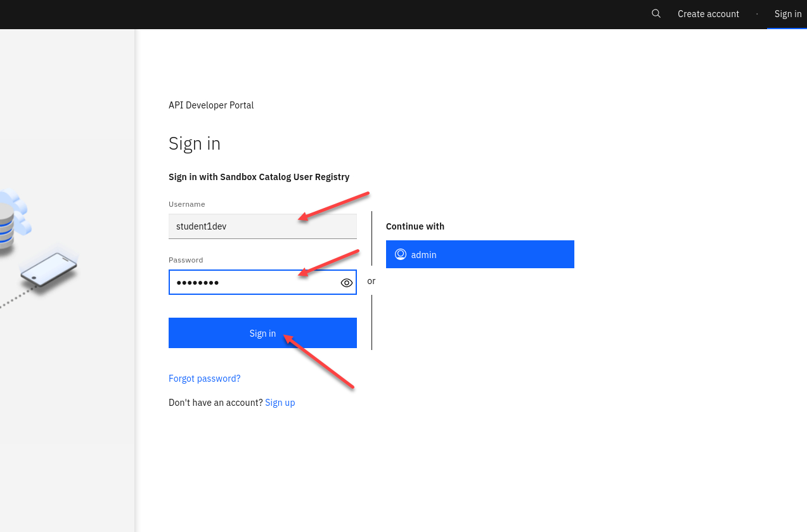
Task: Click the large Sign in heading
Action: (195, 144)
